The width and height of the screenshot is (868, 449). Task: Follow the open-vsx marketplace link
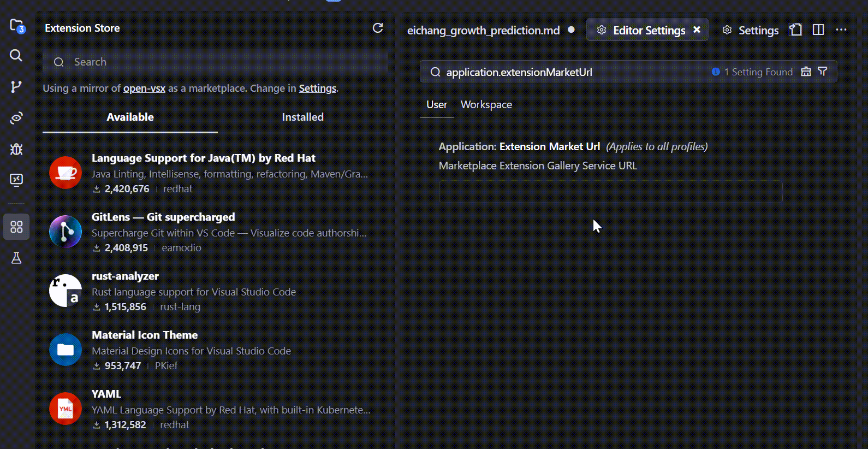144,88
